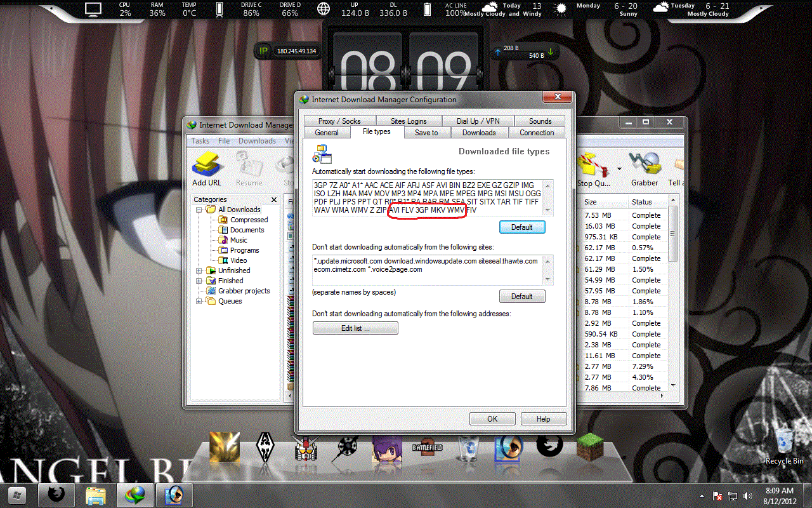Click the Status column header

(647, 202)
